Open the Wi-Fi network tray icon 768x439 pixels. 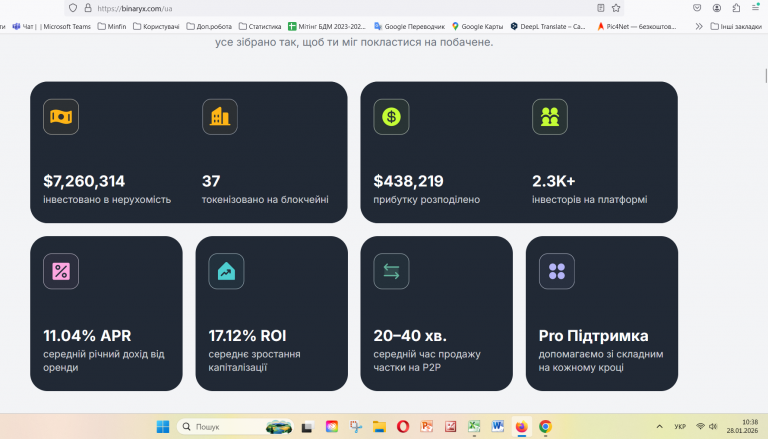700,427
